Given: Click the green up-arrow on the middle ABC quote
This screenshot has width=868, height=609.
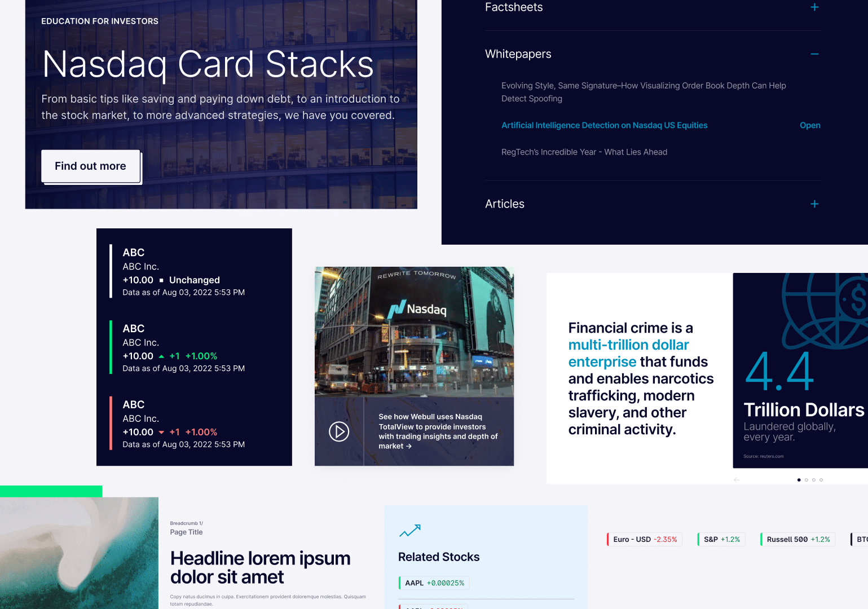Looking at the screenshot, I should click(x=161, y=356).
